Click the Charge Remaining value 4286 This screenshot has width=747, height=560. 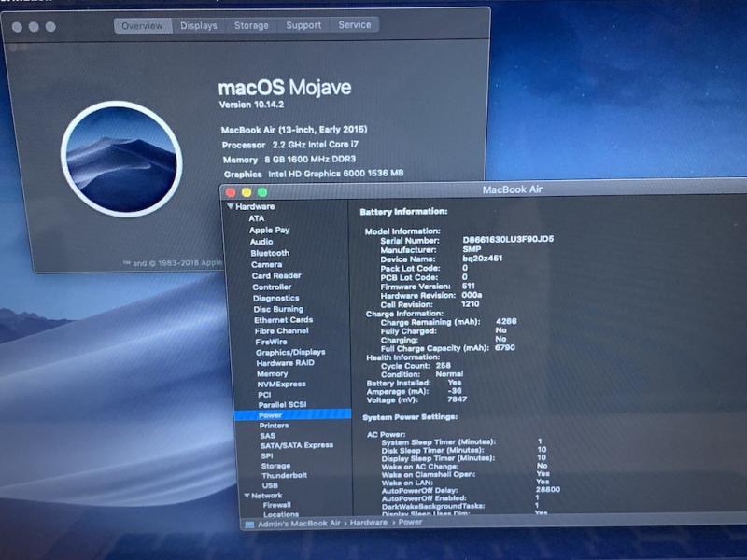point(506,321)
